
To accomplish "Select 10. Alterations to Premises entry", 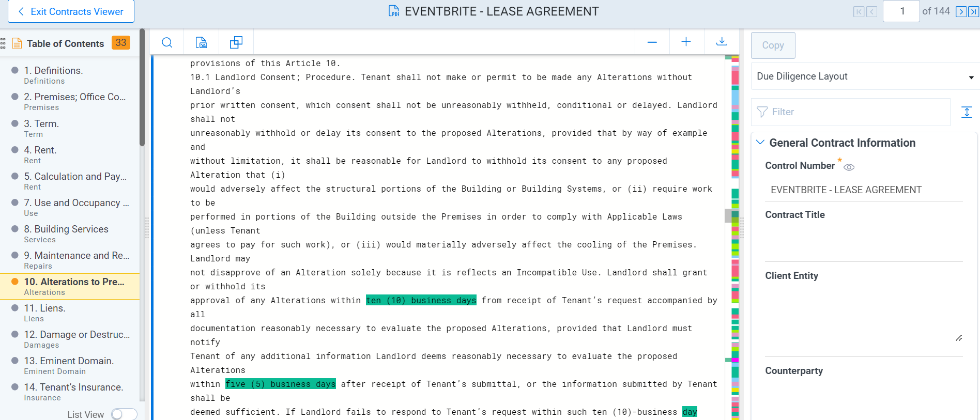I will point(70,286).
